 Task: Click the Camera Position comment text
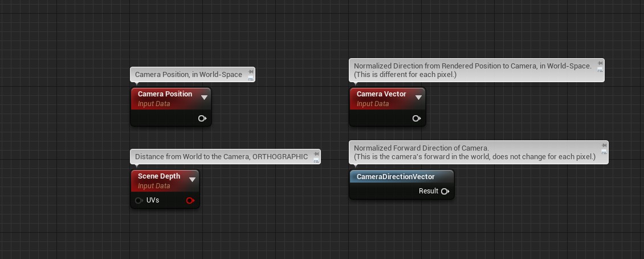pyautogui.click(x=188, y=75)
